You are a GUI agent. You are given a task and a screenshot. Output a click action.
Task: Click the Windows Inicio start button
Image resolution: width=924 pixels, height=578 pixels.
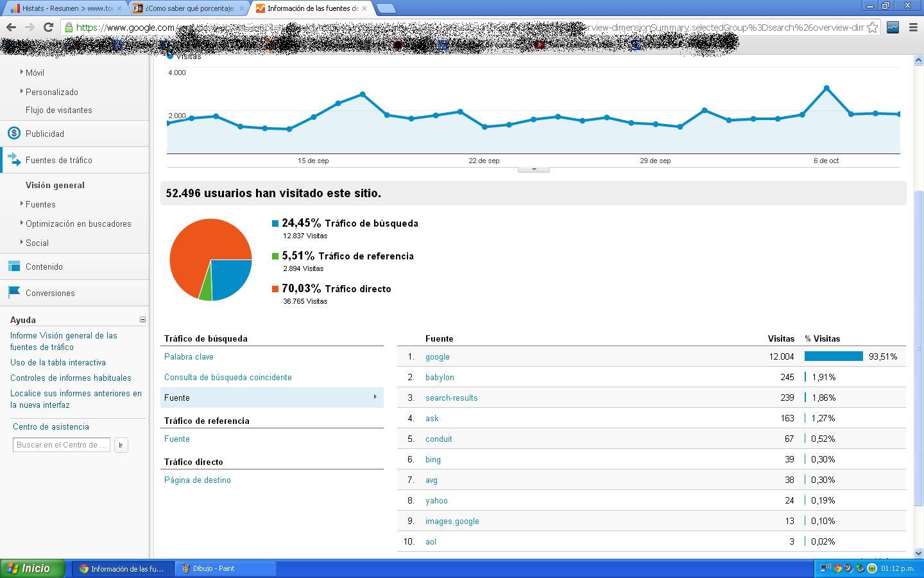coord(33,568)
